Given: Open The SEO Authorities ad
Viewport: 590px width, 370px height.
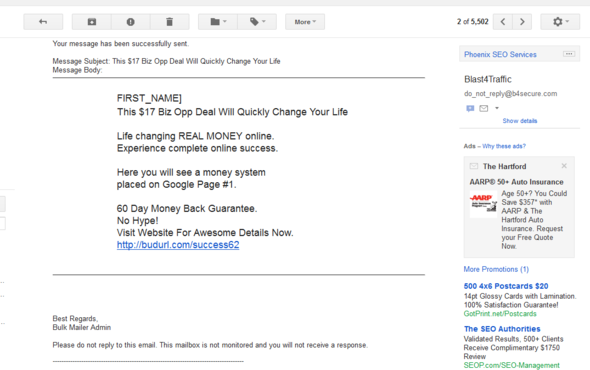Looking at the screenshot, I should (502, 329).
